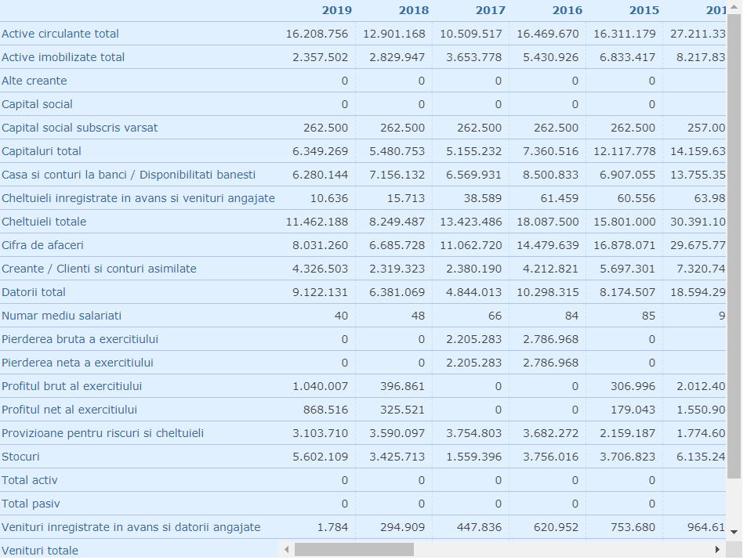
Task: Click the Datorii total row label
Action: pyautogui.click(x=34, y=292)
